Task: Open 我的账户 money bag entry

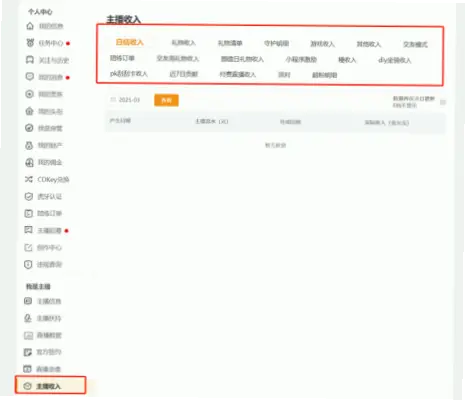Action: tap(44, 145)
